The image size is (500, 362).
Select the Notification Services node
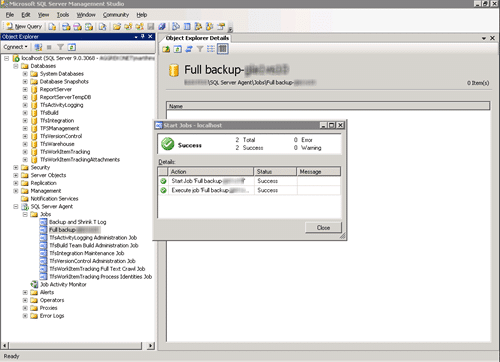54,199
